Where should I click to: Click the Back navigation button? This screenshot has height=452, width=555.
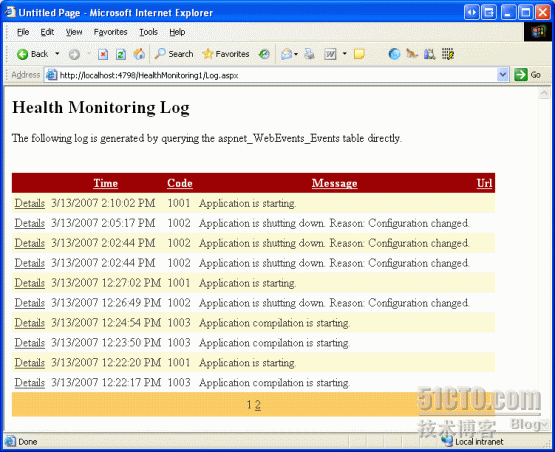[x=32, y=54]
